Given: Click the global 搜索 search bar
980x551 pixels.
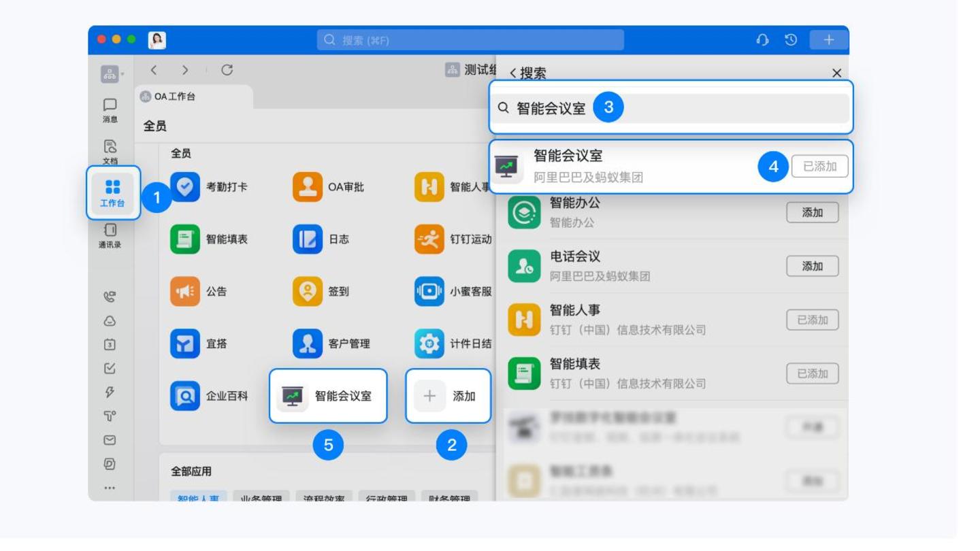Looking at the screenshot, I should 470,40.
